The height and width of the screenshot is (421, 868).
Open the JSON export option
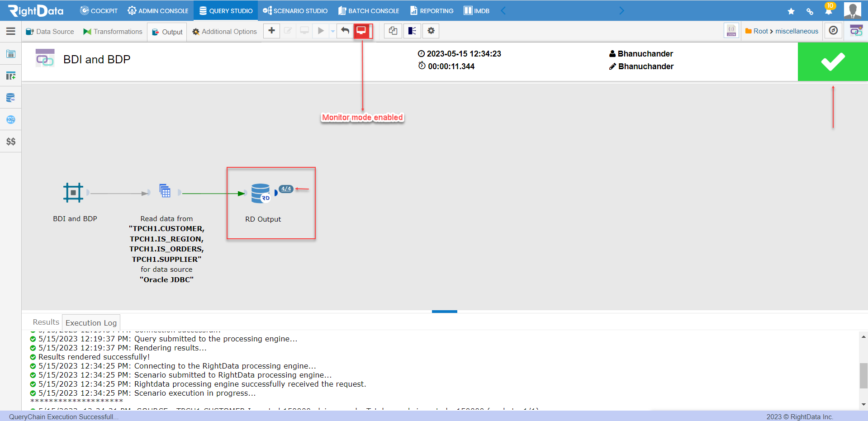pyautogui.click(x=731, y=31)
